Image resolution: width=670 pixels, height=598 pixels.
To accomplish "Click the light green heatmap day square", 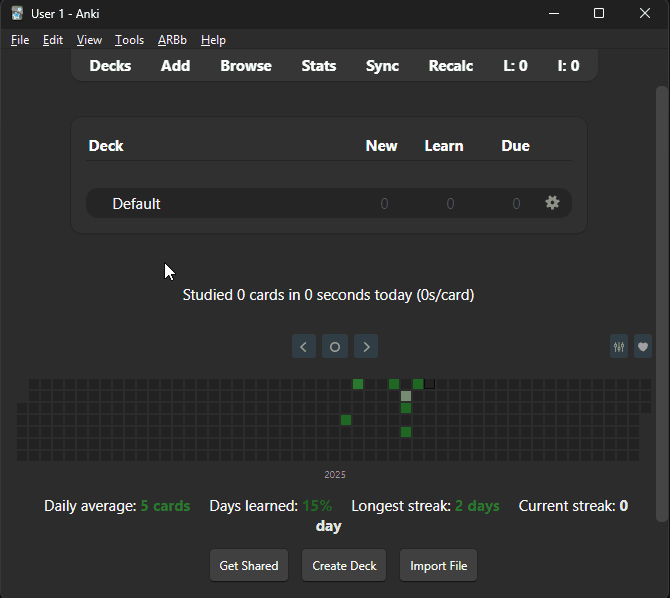I will click(406, 396).
